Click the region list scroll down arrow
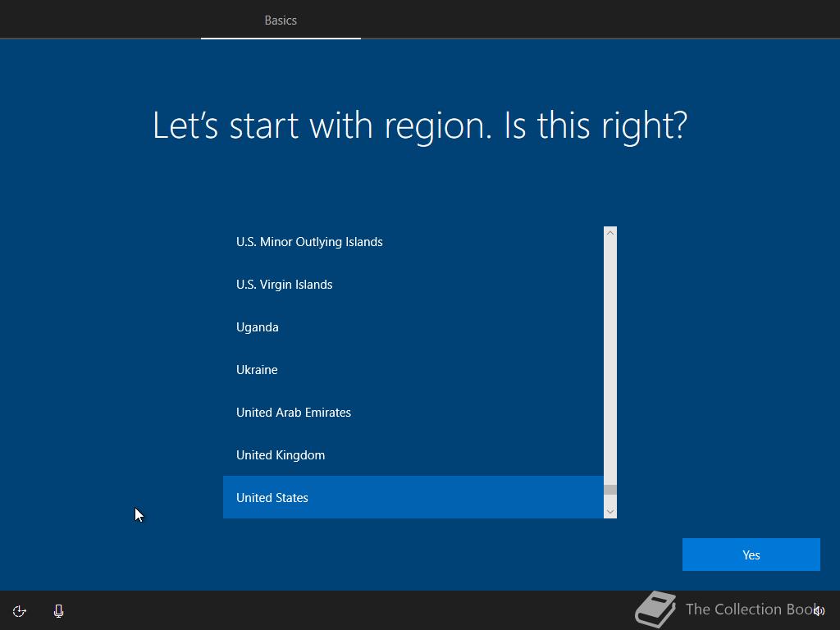The image size is (840, 630). [609, 512]
